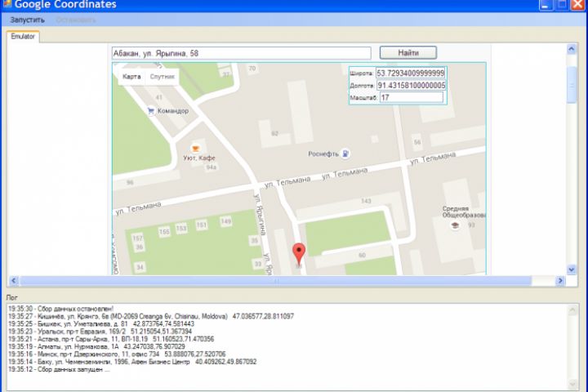
Task: Click the log entry for Минск
Action: point(117,354)
